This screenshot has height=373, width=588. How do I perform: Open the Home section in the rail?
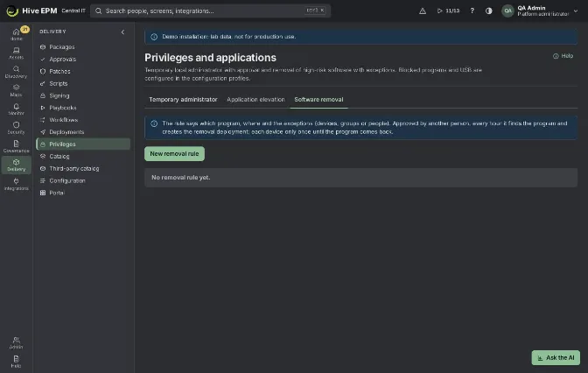(x=16, y=34)
